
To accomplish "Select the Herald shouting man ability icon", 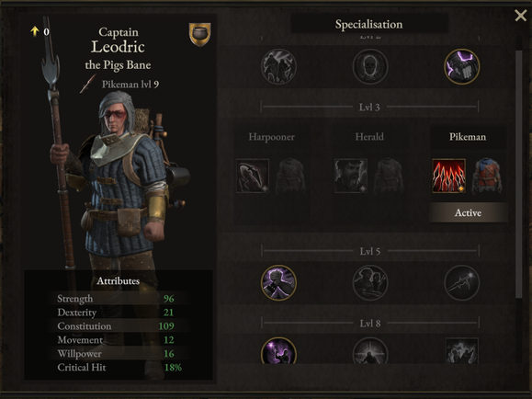I will click(350, 176).
